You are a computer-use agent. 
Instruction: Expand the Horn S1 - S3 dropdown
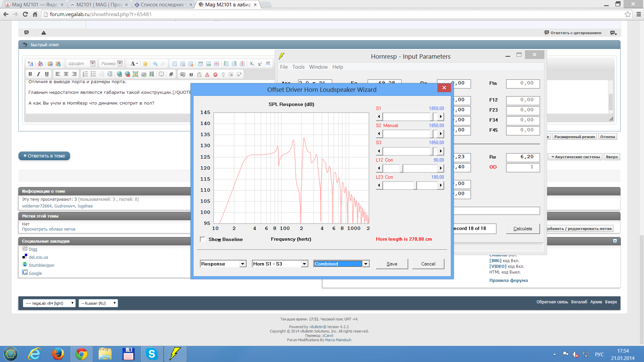[304, 264]
